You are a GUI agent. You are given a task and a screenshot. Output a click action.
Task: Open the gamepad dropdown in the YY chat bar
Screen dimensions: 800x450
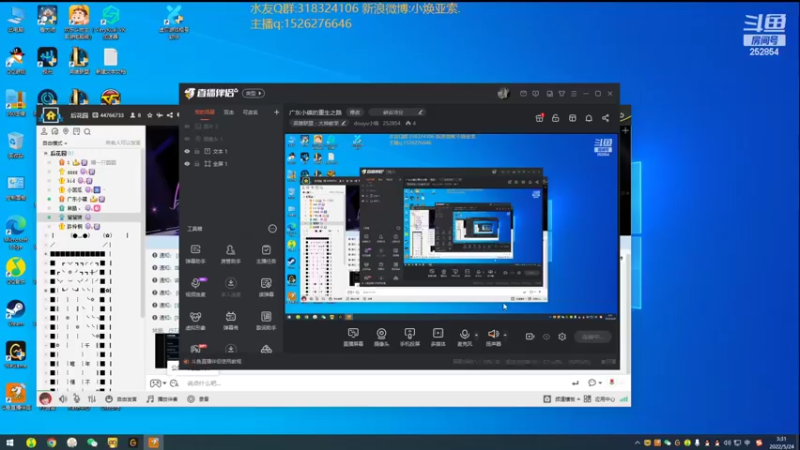click(x=158, y=383)
